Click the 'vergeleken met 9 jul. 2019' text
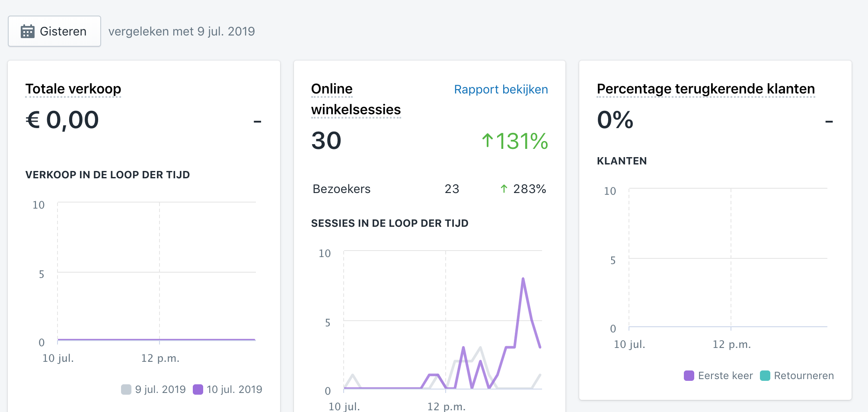The width and height of the screenshot is (868, 412). click(182, 31)
